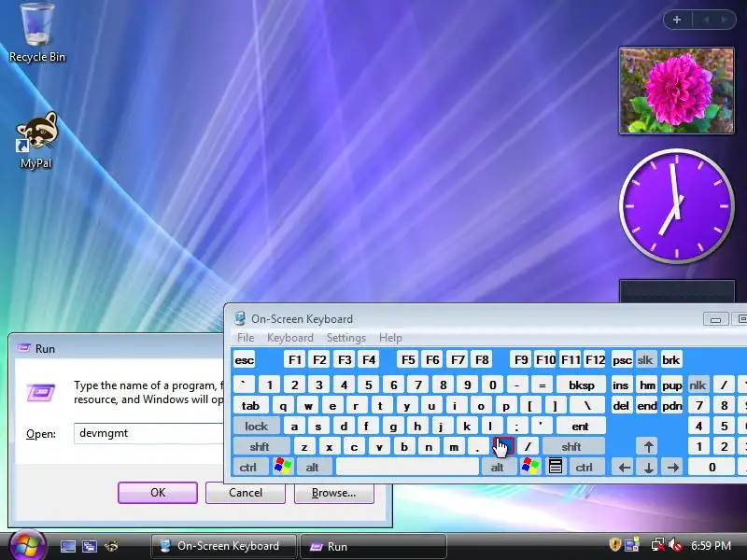Open the Recycle Bin desktop icon

36,33
